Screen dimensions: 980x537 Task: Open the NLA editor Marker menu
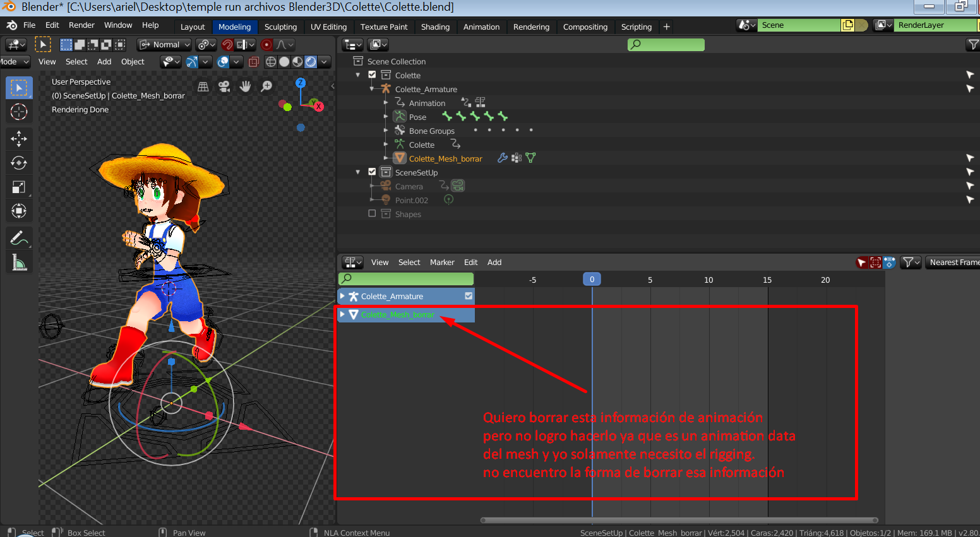pos(442,263)
